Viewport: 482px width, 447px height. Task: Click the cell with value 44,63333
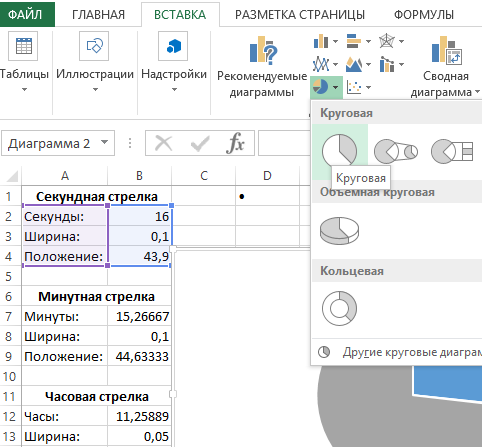tap(139, 356)
